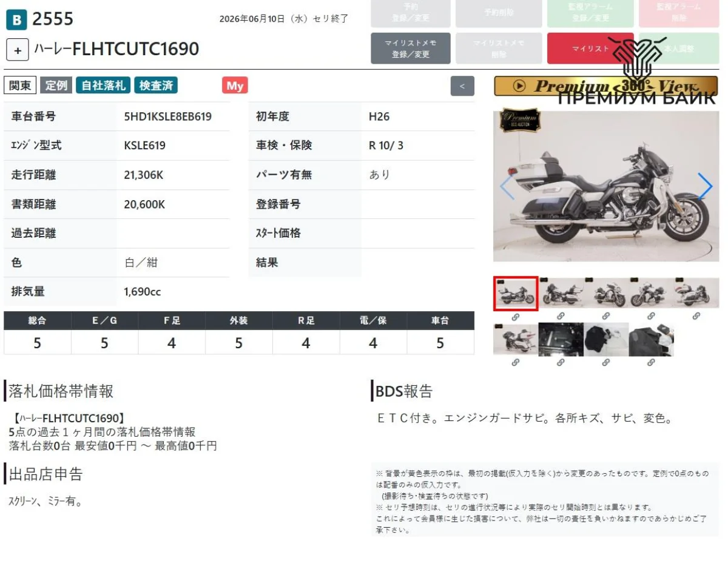Click the link icon under the dark engine thumbnail
The image size is (728, 566).
pyautogui.click(x=561, y=363)
